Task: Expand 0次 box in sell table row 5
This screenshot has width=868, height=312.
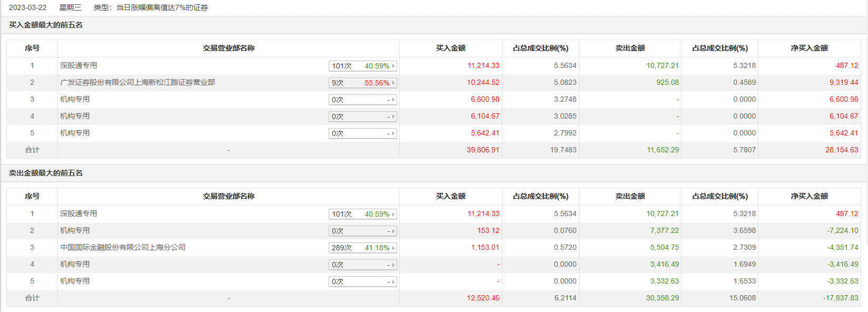Action: pyautogui.click(x=362, y=281)
